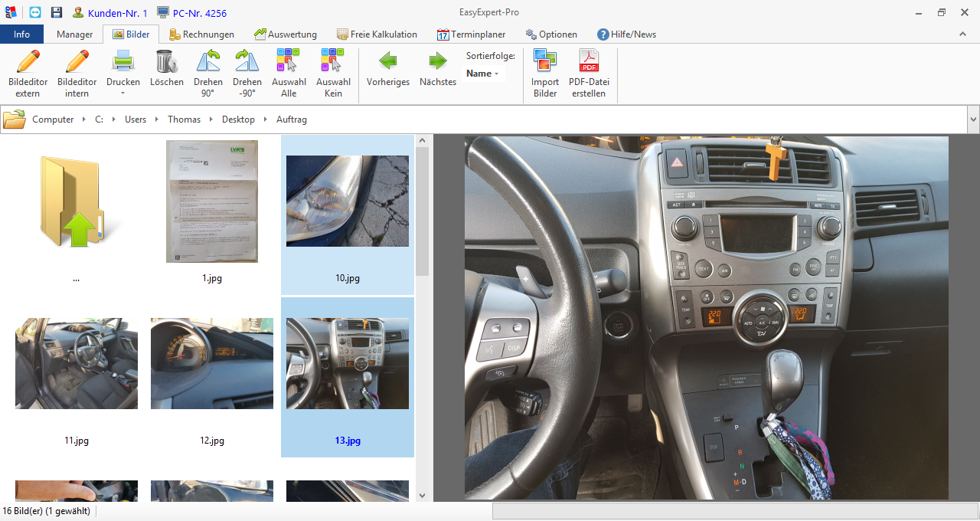Viewport: 980px width, 521px height.
Task: Go to previous image with Vorheriges
Action: tap(388, 68)
